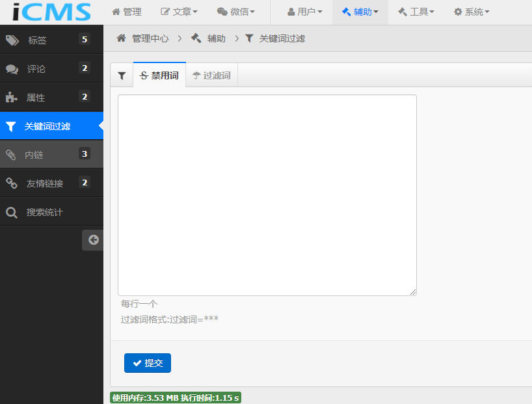
Task: Open 管理 home menu item
Action: click(127, 12)
